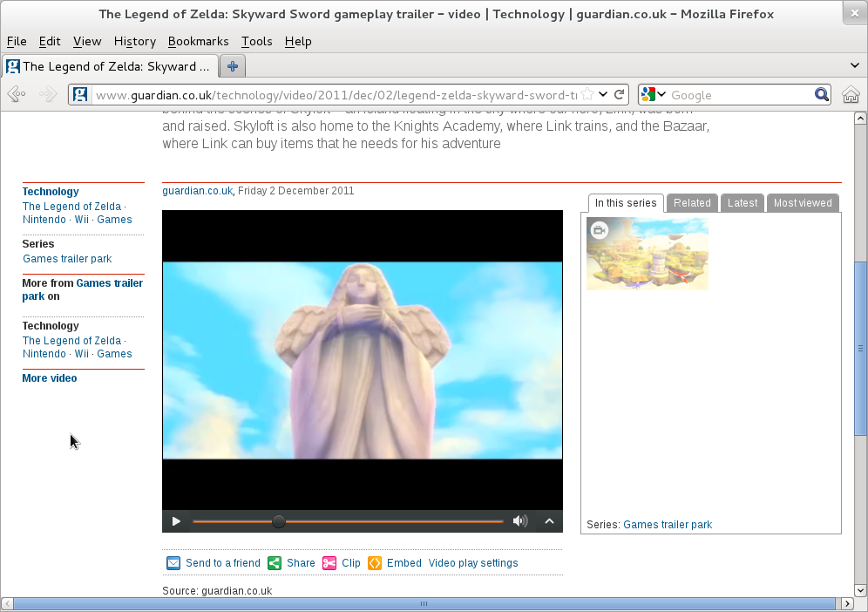Open the blue Technology heading link in sidebar
The image size is (868, 612).
pyautogui.click(x=51, y=192)
